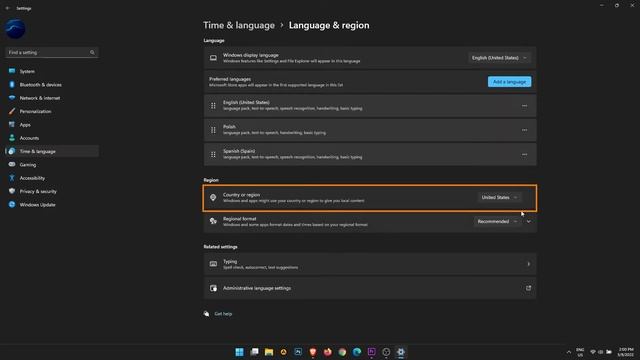Screen dimensions: 640x360
Task: Open more options for English (United States)
Action: pos(524,106)
